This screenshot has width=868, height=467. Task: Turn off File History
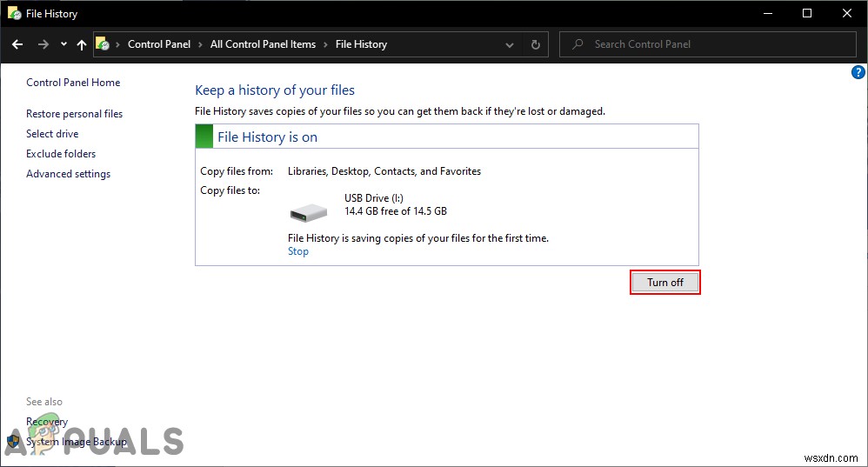click(664, 282)
